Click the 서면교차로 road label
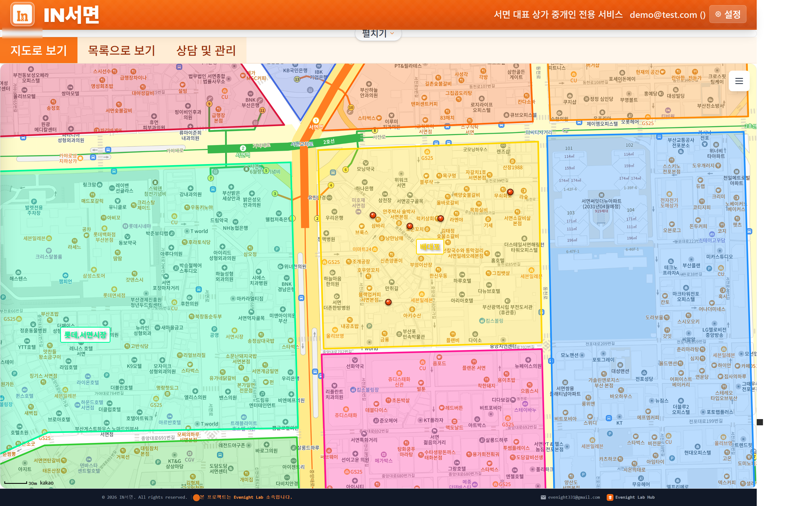 [x=301, y=144]
